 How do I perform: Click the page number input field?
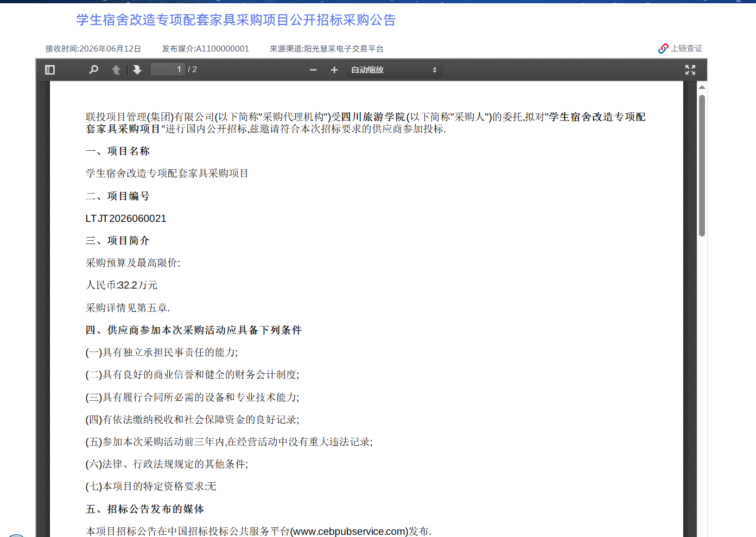[x=168, y=69]
